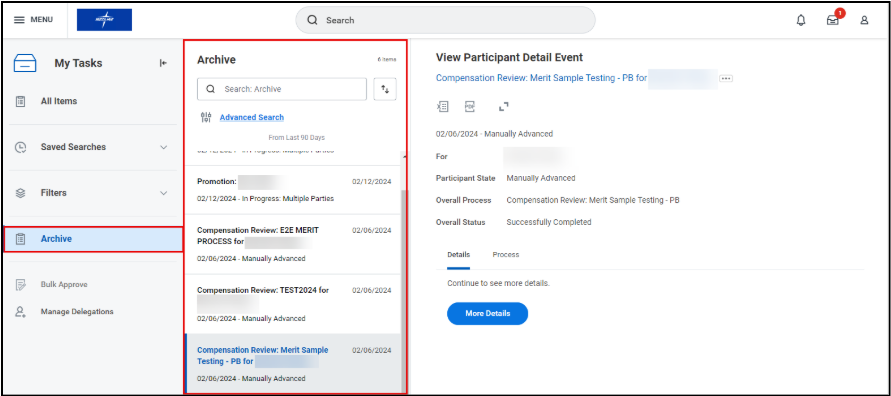Click the PDF export icon
891x396 pixels.
[469, 106]
